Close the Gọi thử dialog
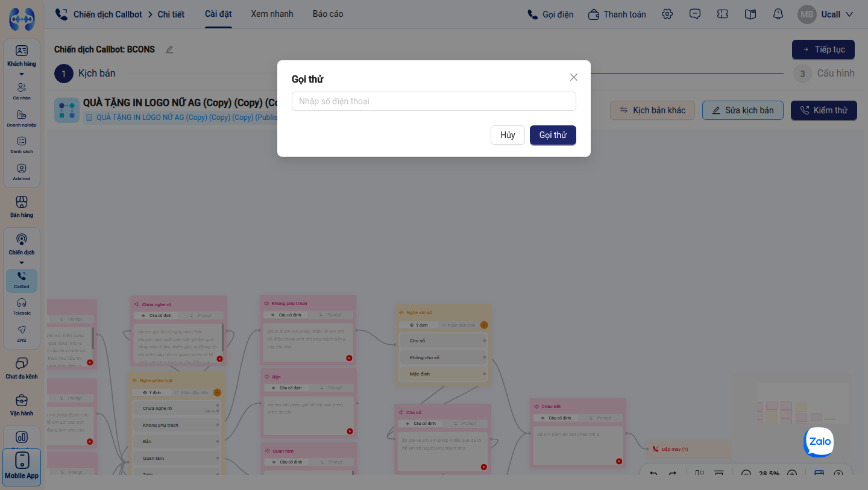This screenshot has height=490, width=868. tap(574, 77)
